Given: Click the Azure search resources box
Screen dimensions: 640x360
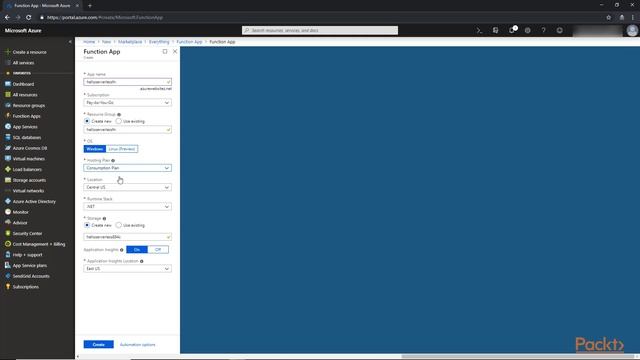Looking at the screenshot, I should click(x=320, y=30).
